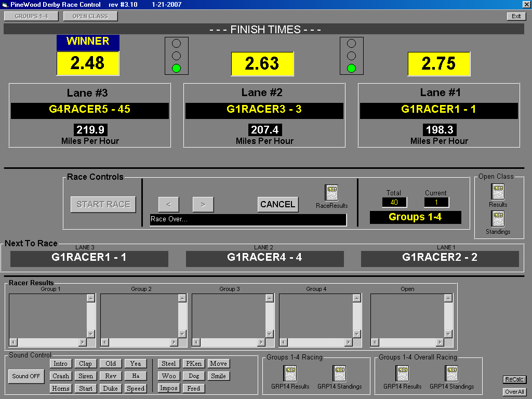Play the Yea sound

point(136,364)
